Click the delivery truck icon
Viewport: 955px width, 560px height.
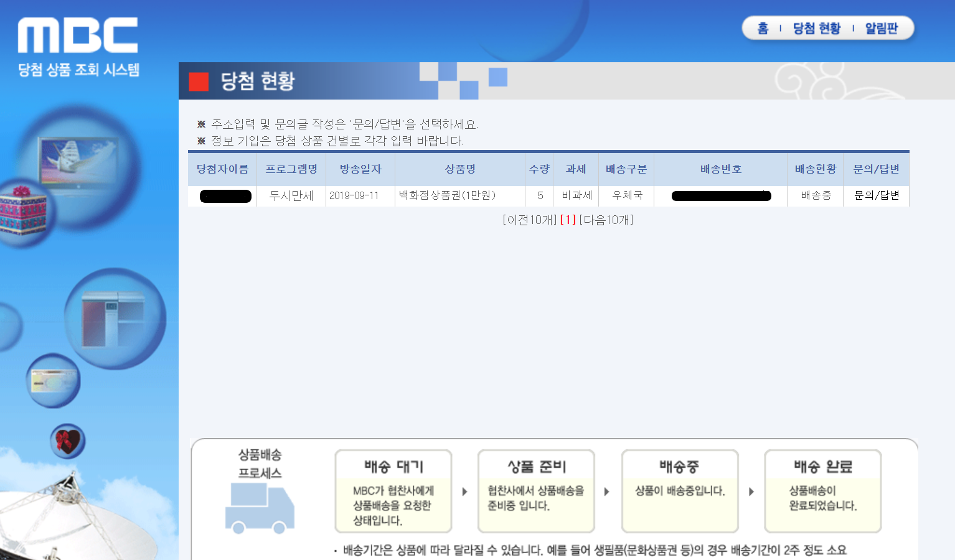click(260, 509)
